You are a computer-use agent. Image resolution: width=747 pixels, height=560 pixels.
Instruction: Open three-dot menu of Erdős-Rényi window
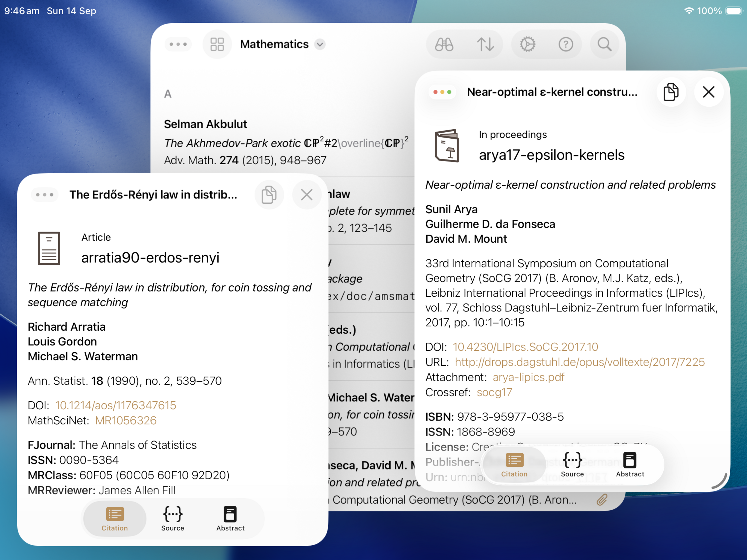point(45,194)
